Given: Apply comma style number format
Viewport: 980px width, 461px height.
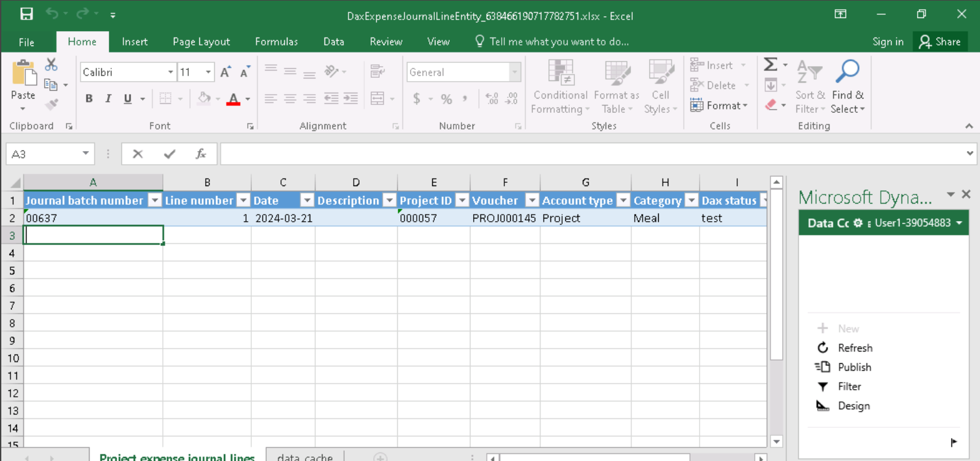Looking at the screenshot, I should pyautogui.click(x=465, y=99).
